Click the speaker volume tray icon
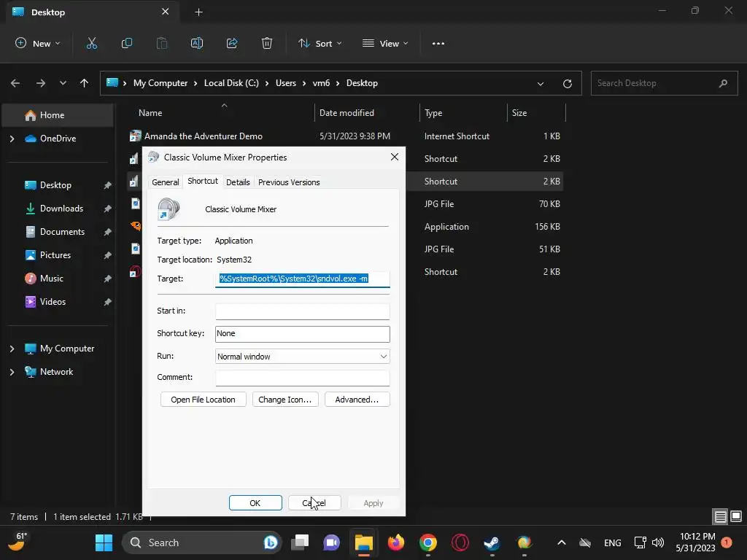The image size is (747, 560). click(x=658, y=542)
